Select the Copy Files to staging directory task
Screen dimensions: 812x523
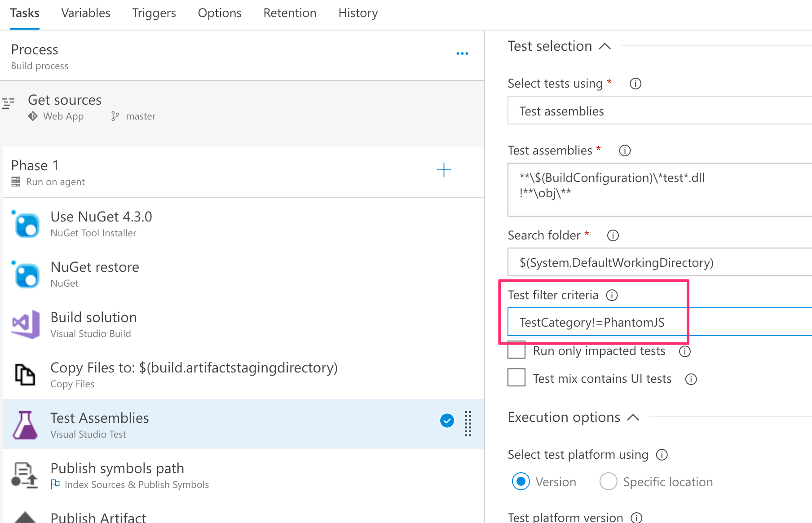(x=243, y=375)
